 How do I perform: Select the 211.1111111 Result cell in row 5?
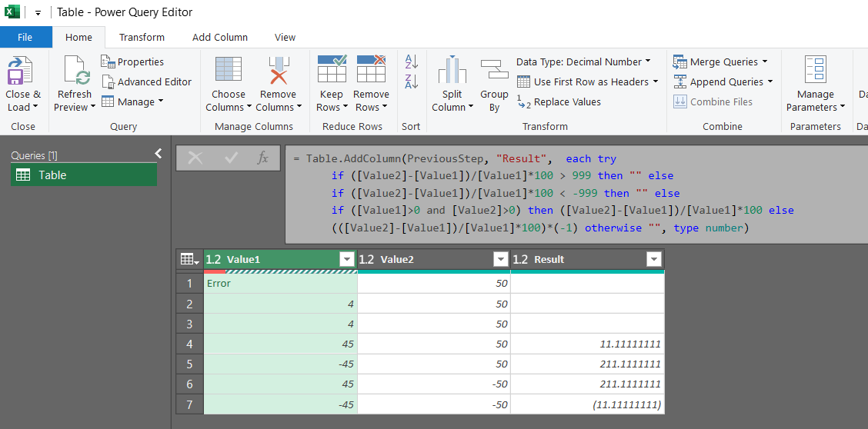click(587, 364)
